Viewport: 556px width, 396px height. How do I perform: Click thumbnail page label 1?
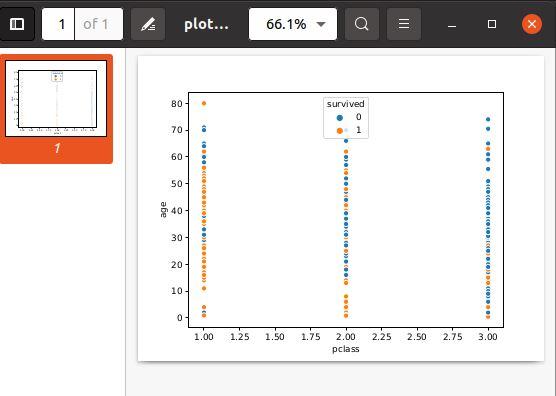pyautogui.click(x=57, y=149)
